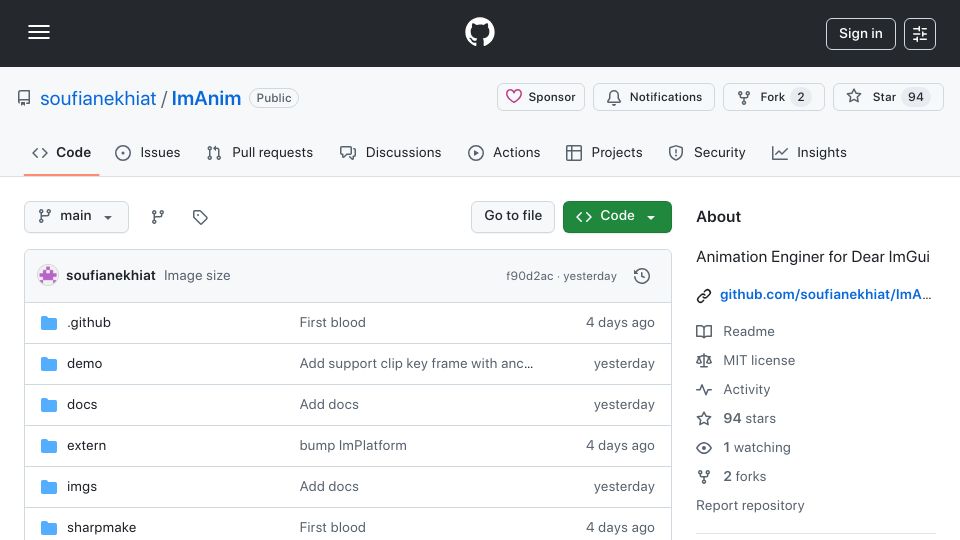Viewport: 960px width, 540px height.
Task: View commit history clock icon
Action: 642,276
